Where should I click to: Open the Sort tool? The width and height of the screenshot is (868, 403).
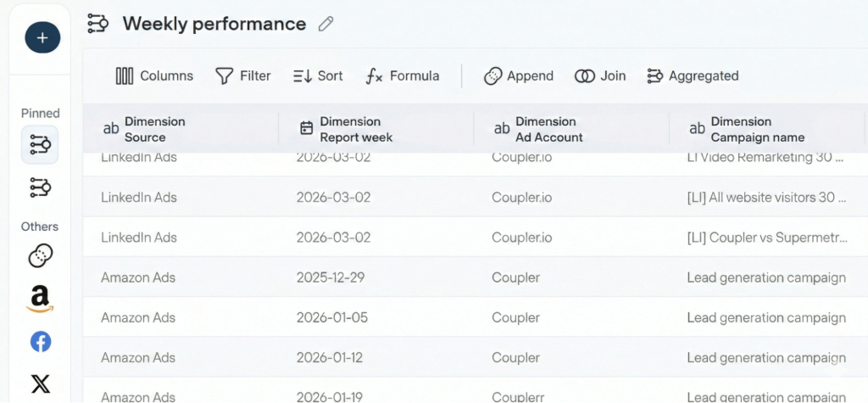(318, 76)
